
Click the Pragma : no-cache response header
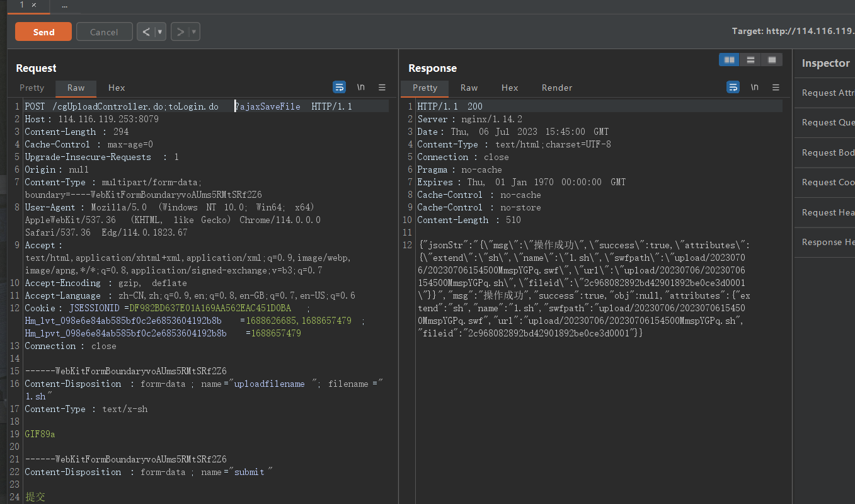[x=460, y=169]
